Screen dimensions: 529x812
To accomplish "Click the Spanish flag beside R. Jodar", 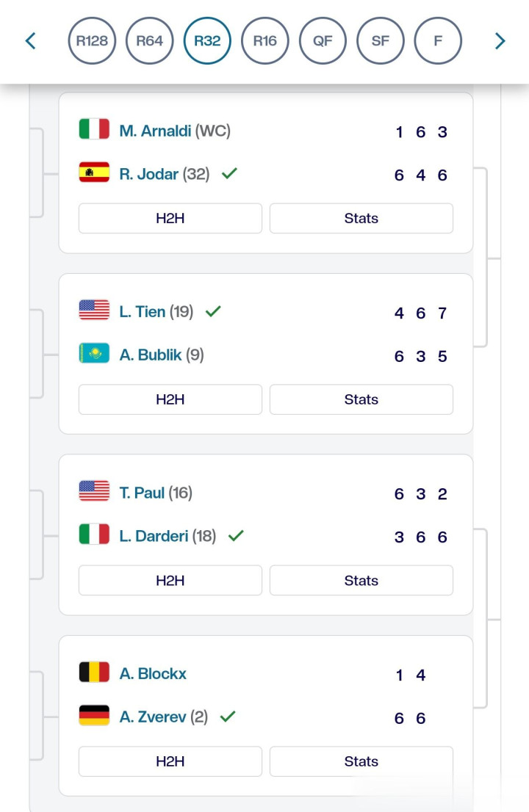I will (x=94, y=173).
